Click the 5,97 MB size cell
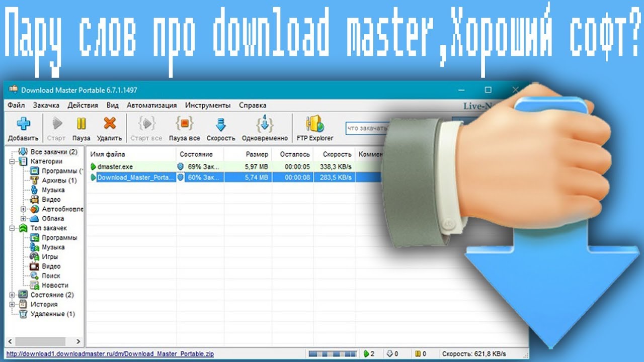644x362 pixels. pyautogui.click(x=257, y=166)
